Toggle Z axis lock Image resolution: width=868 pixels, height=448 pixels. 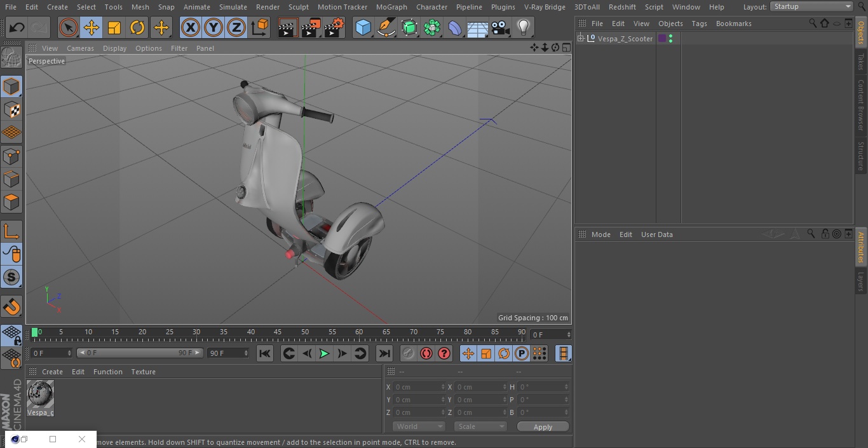pos(236,27)
